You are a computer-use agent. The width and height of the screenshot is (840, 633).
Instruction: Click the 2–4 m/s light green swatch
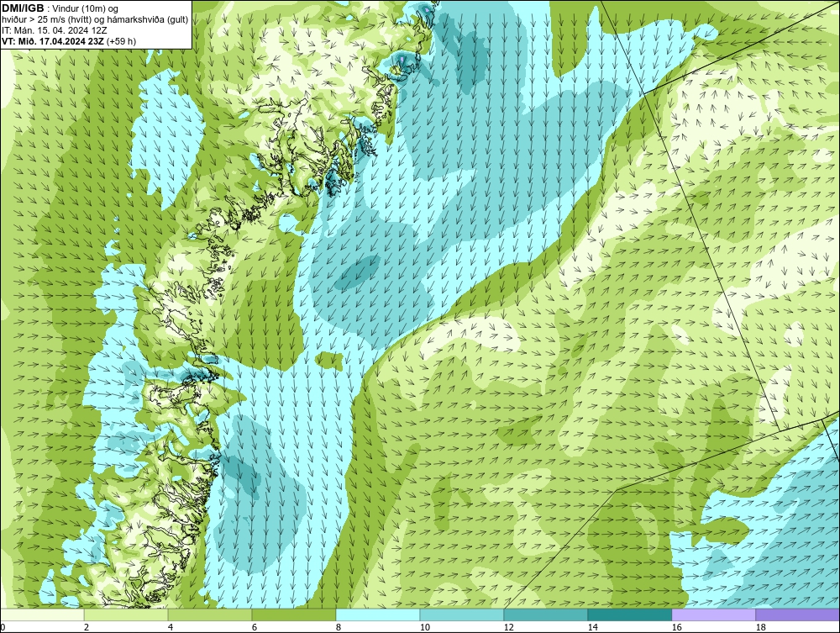[x=126, y=615]
